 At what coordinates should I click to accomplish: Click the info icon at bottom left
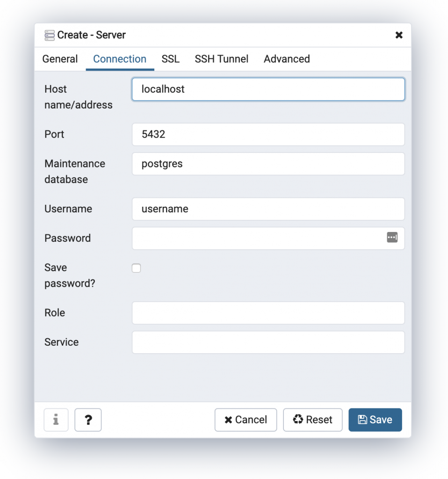pos(56,420)
